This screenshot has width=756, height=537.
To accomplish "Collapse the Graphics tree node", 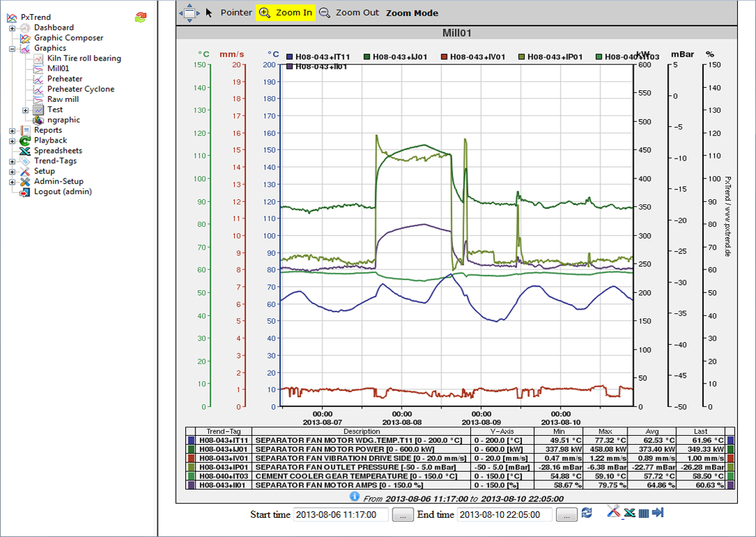I will [x=12, y=48].
